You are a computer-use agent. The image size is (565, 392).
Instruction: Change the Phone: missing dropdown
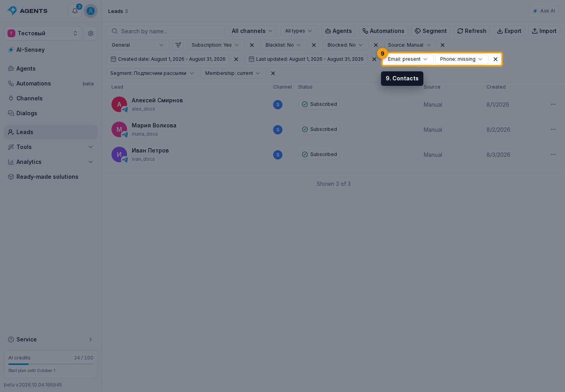pos(461,59)
